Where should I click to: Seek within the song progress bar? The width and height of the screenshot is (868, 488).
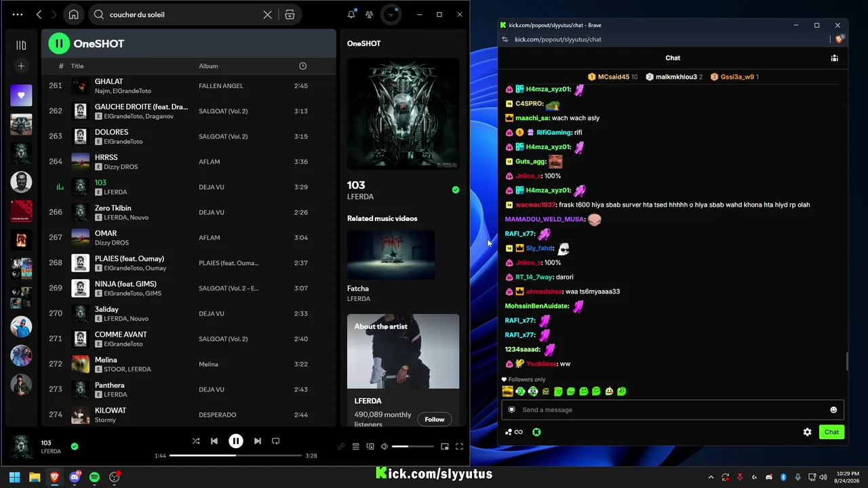click(235, 455)
